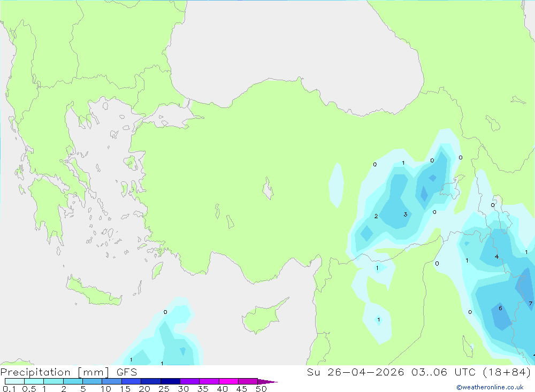Click the 40–45 mm magenta legend swatch
Screen dimensions: 535x392
(x=228, y=381)
